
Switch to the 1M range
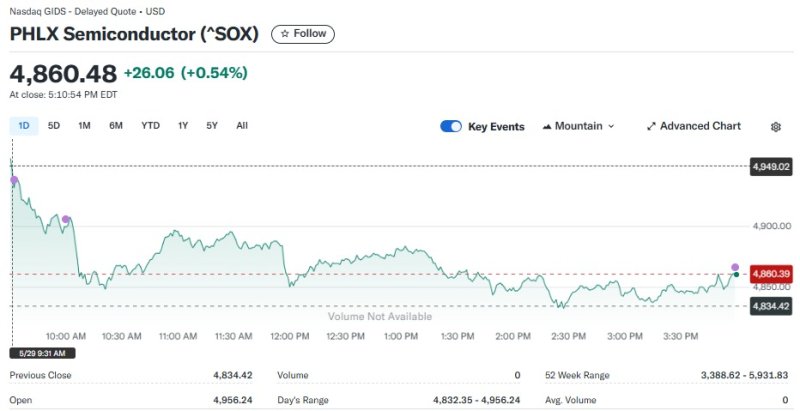tap(84, 126)
